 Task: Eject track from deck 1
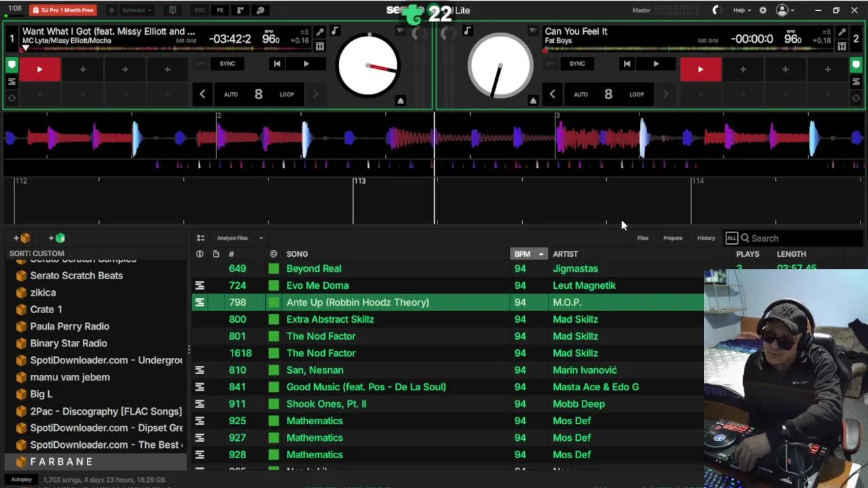[400, 100]
